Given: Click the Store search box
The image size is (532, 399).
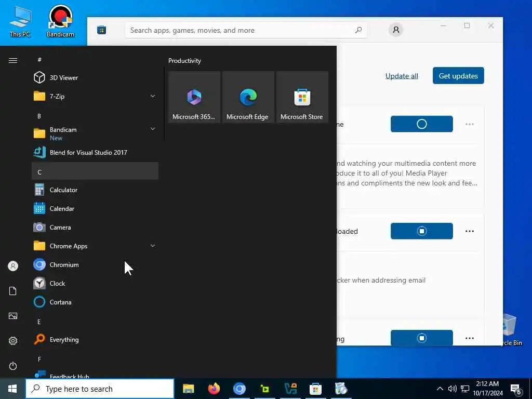Looking at the screenshot, I should (x=246, y=30).
